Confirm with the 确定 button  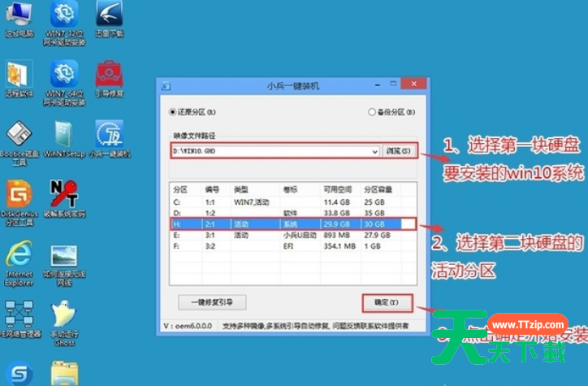click(387, 302)
